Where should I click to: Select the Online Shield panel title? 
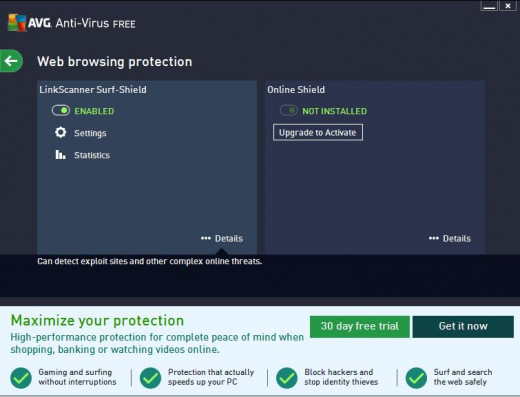coord(296,89)
